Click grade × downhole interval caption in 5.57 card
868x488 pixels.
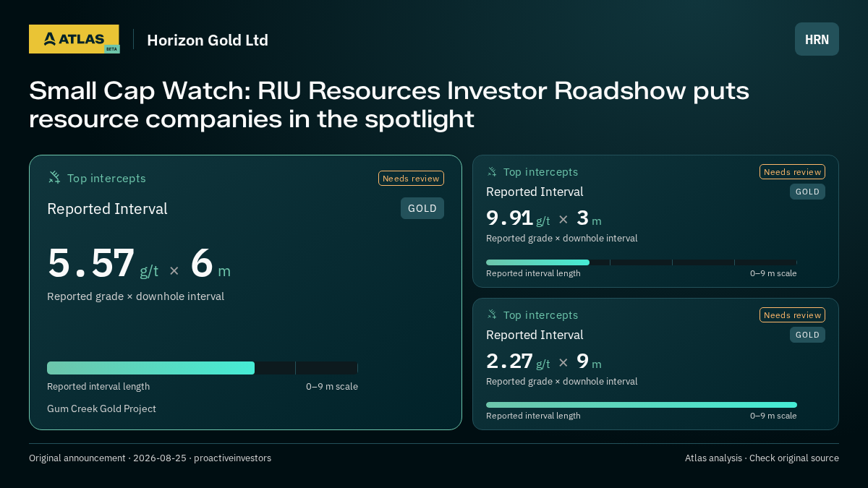135,296
